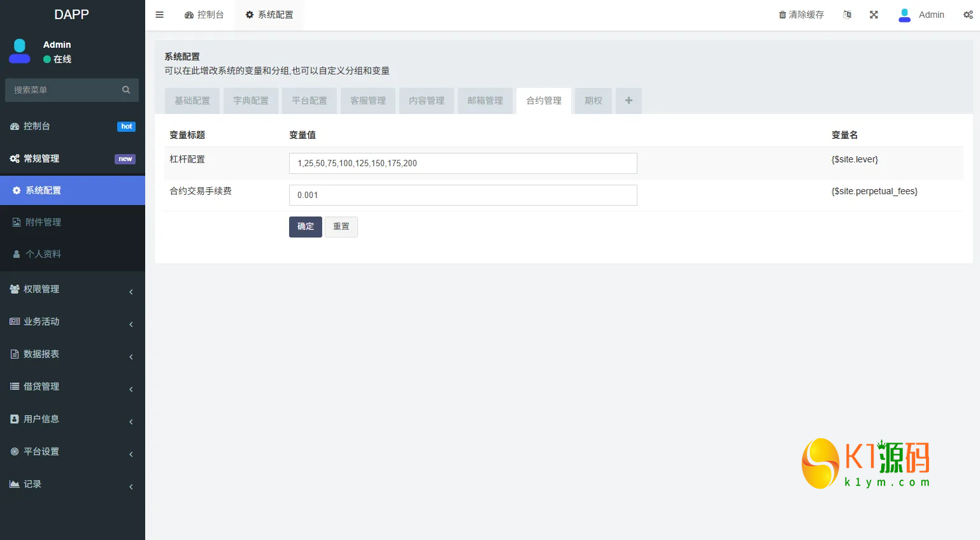Viewport: 980px width, 540px height.
Task: Click the DAPP logo title
Action: point(71,15)
